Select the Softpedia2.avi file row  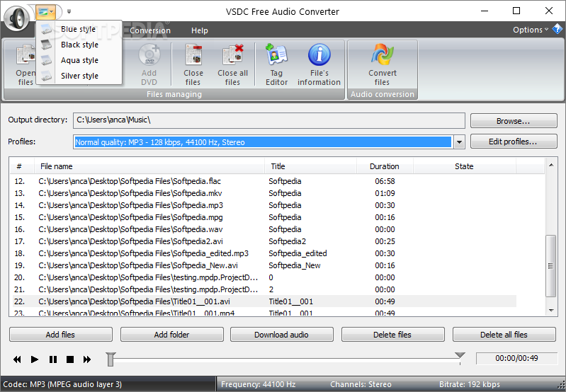[265, 241]
